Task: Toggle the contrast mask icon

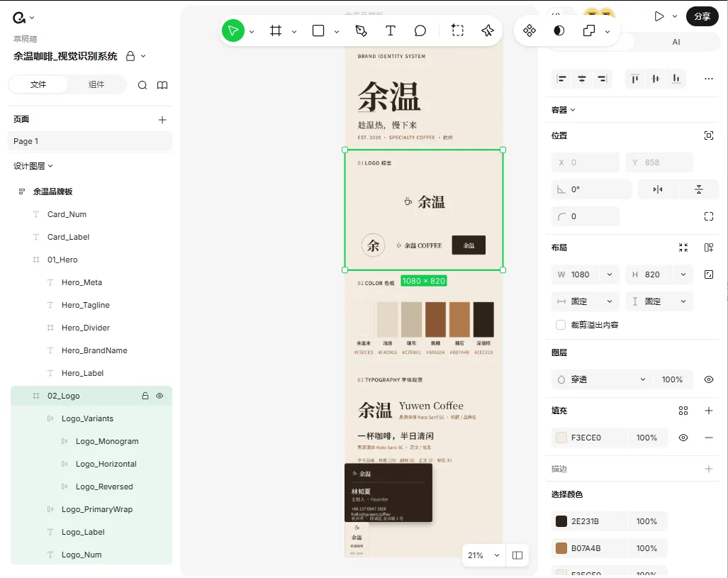Action: tap(559, 31)
